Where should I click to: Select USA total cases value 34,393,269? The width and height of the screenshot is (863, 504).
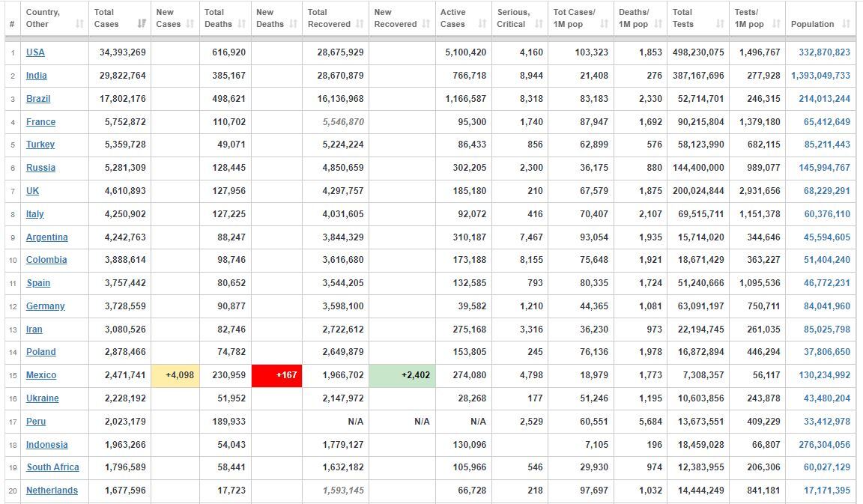tap(123, 52)
